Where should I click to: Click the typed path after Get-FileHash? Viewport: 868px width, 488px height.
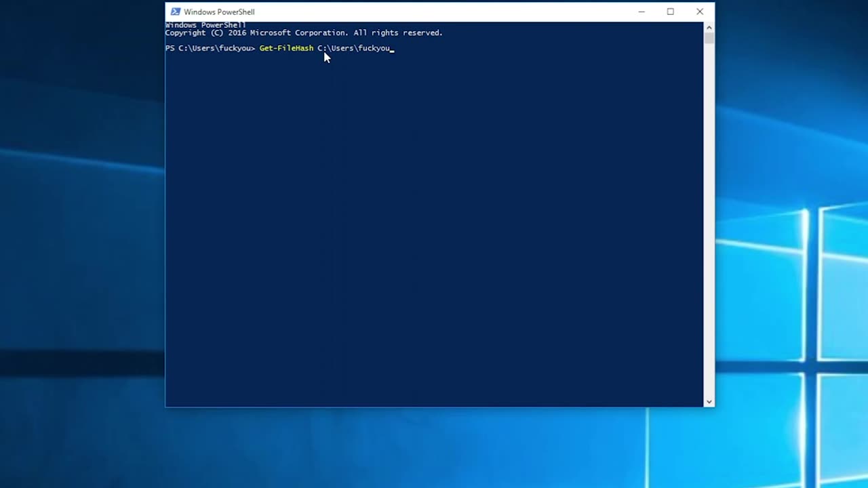[353, 48]
